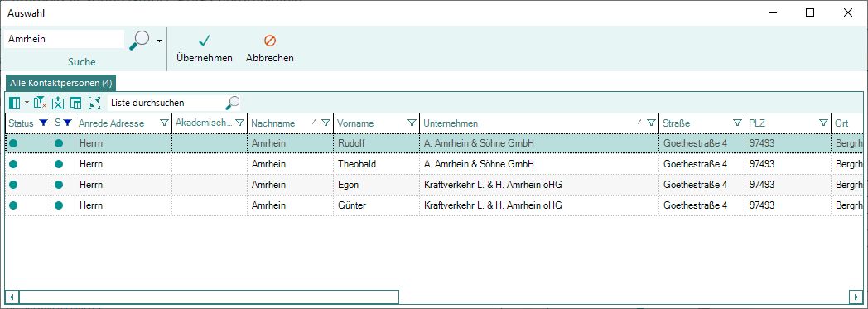868x309 pixels.
Task: Click the horizontal scrollbar right arrow
Action: point(856,297)
